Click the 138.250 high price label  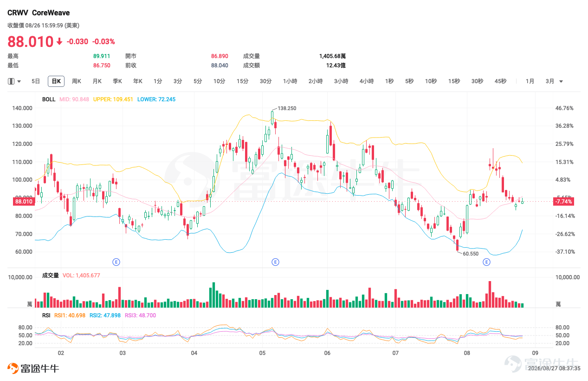click(286, 108)
